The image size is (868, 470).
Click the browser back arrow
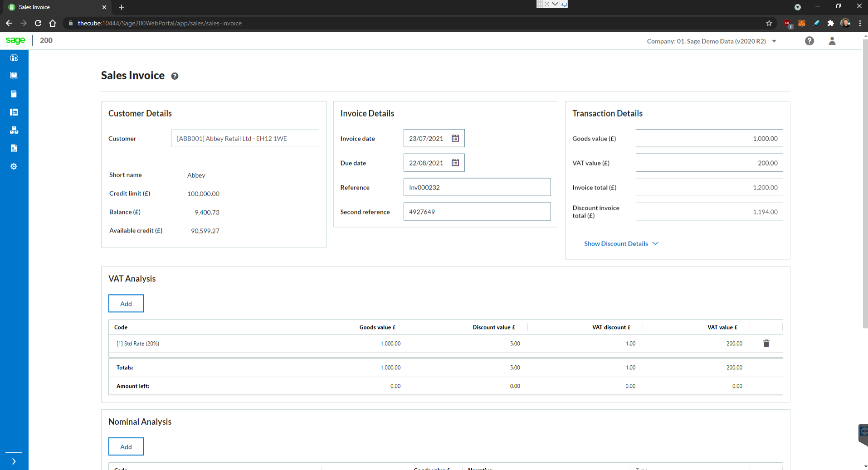click(x=9, y=23)
